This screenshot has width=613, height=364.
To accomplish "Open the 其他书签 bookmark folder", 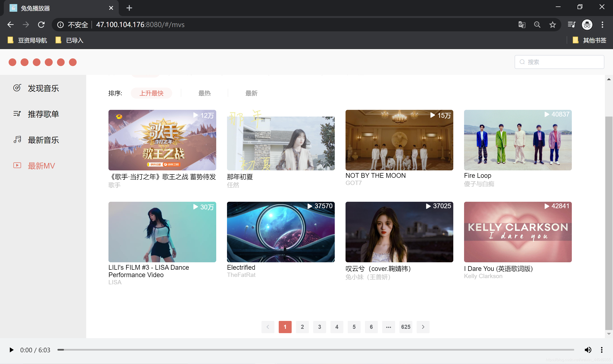I will point(590,40).
